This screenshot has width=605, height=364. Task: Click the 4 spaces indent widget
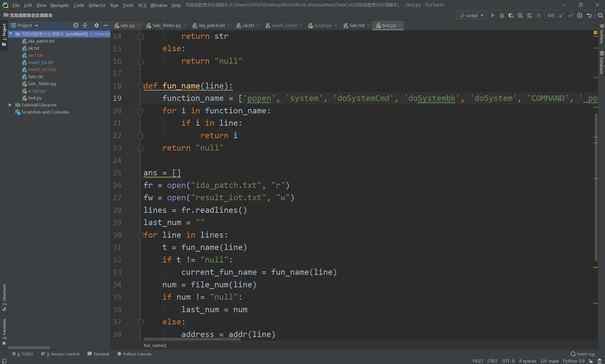click(527, 361)
